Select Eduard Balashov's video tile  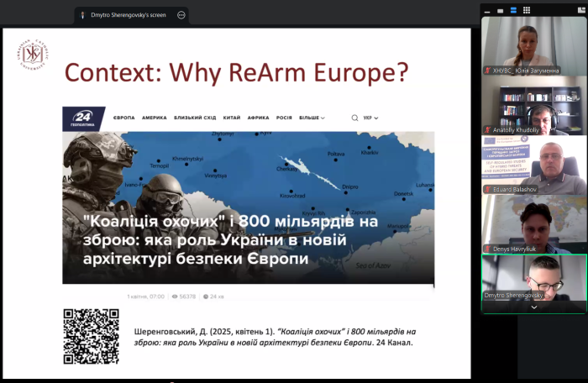tap(533, 164)
